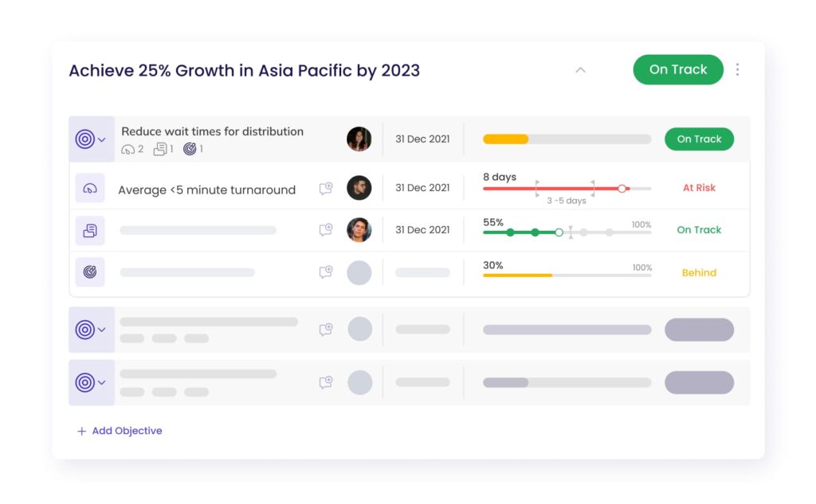816x504 pixels.
Task: Click the target count icon showing 1
Action: click(x=190, y=149)
